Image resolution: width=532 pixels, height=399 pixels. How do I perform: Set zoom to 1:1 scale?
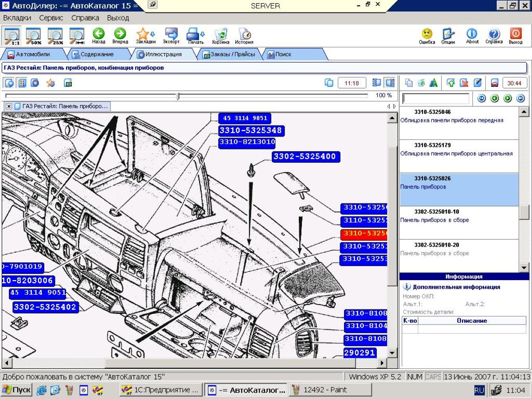click(x=12, y=36)
